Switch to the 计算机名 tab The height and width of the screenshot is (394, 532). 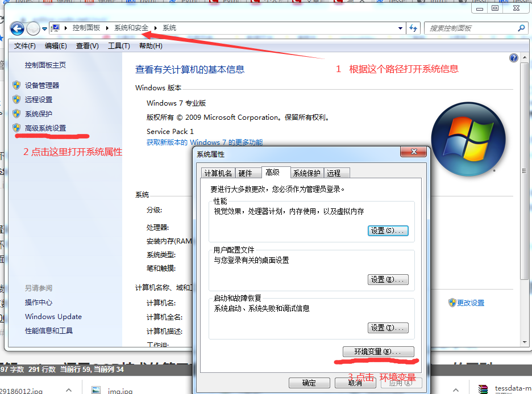(218, 173)
